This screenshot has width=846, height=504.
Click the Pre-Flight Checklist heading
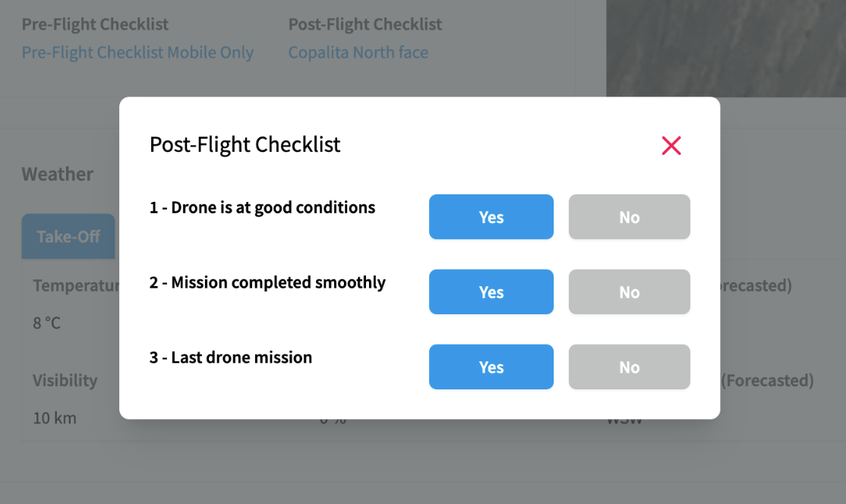95,24
